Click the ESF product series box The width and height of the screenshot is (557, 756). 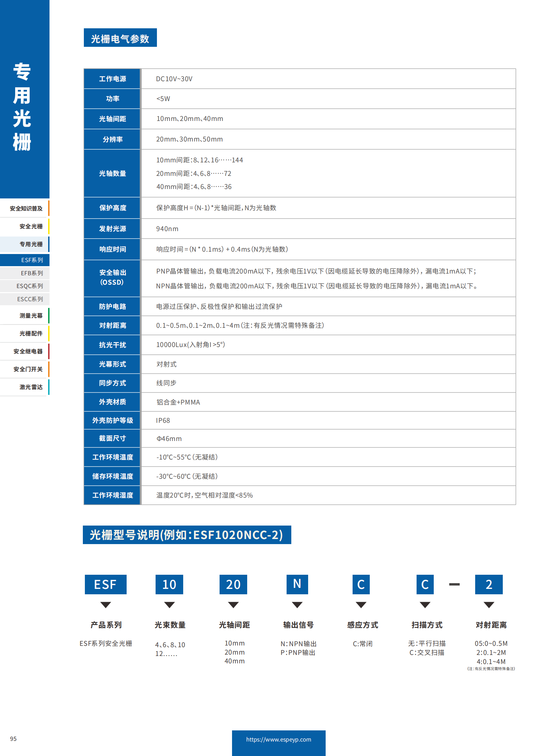point(105,585)
